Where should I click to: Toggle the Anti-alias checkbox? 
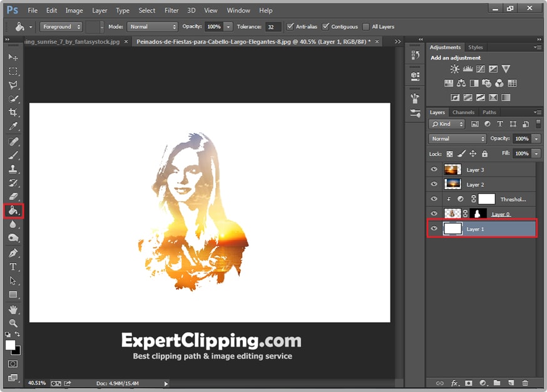point(290,27)
